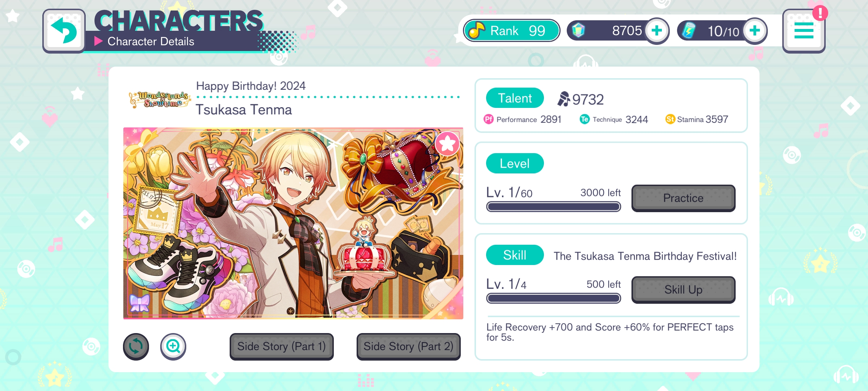Select the Talent label
This screenshot has width=868, height=391.
515,98
